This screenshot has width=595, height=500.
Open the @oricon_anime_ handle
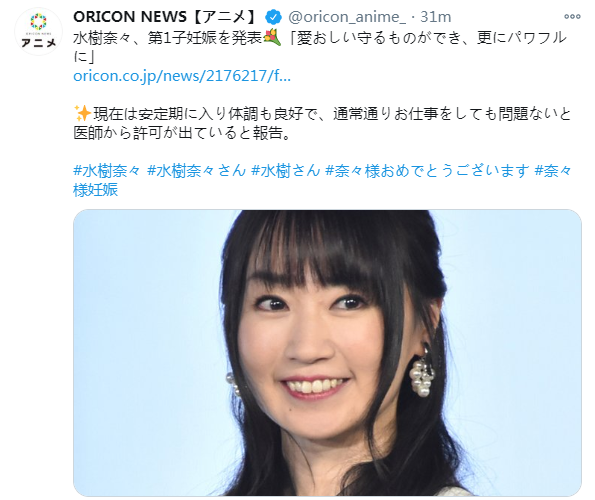pyautogui.click(x=347, y=17)
